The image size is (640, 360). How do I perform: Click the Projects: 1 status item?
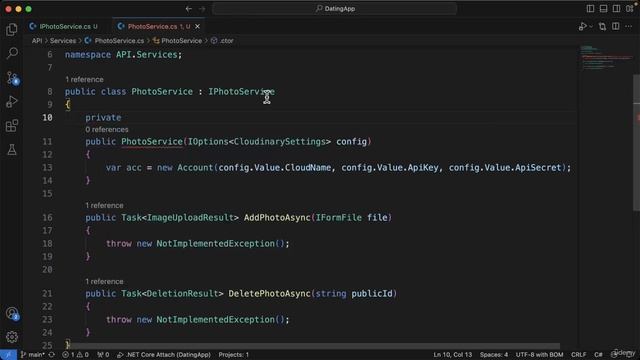tap(233, 355)
